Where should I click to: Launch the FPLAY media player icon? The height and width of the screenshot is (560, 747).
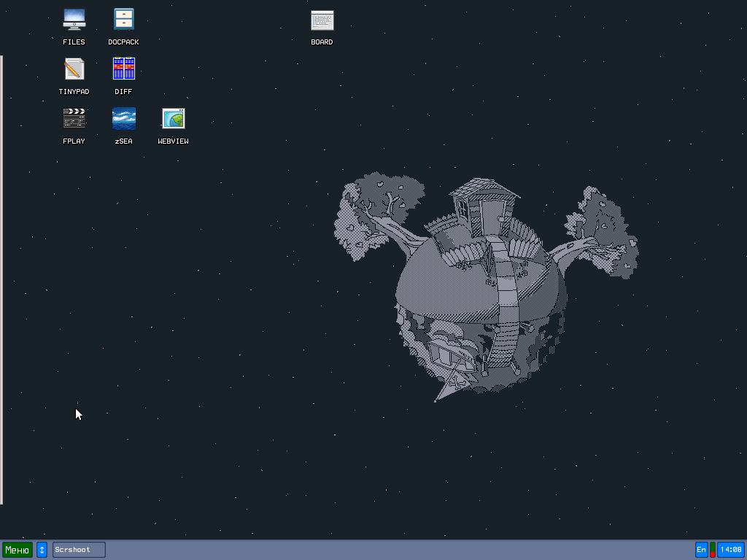(x=74, y=119)
